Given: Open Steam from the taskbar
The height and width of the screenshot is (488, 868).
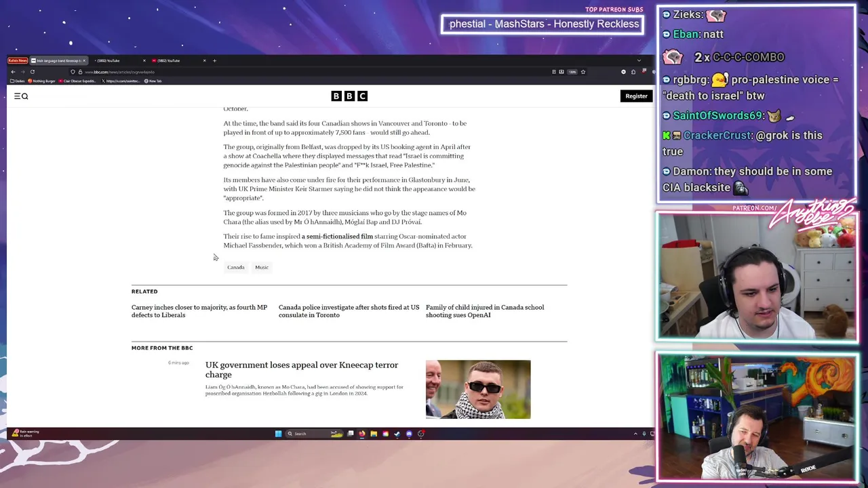Looking at the screenshot, I should (397, 434).
